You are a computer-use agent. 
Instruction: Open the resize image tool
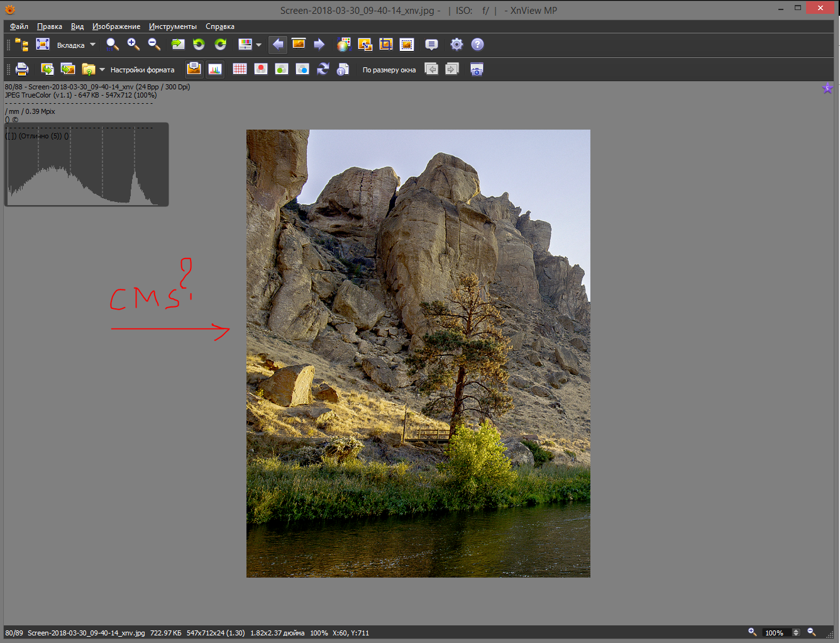[x=365, y=44]
